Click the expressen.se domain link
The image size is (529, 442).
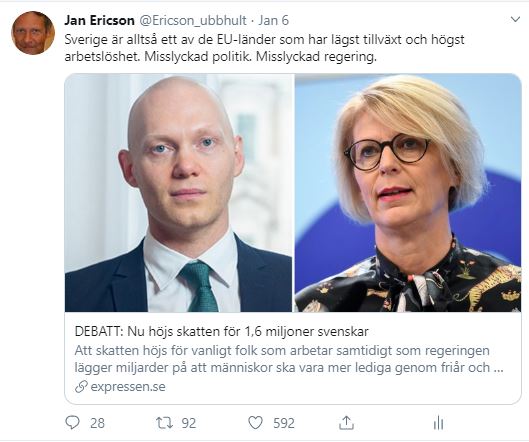pos(128,387)
